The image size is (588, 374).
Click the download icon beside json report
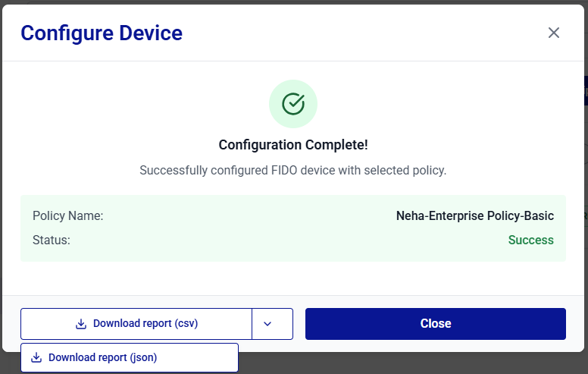click(x=36, y=357)
